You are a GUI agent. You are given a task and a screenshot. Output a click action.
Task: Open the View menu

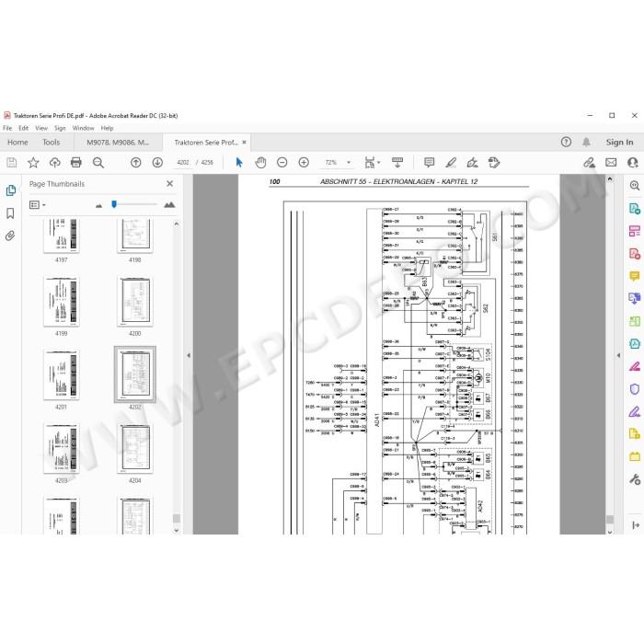[41, 128]
